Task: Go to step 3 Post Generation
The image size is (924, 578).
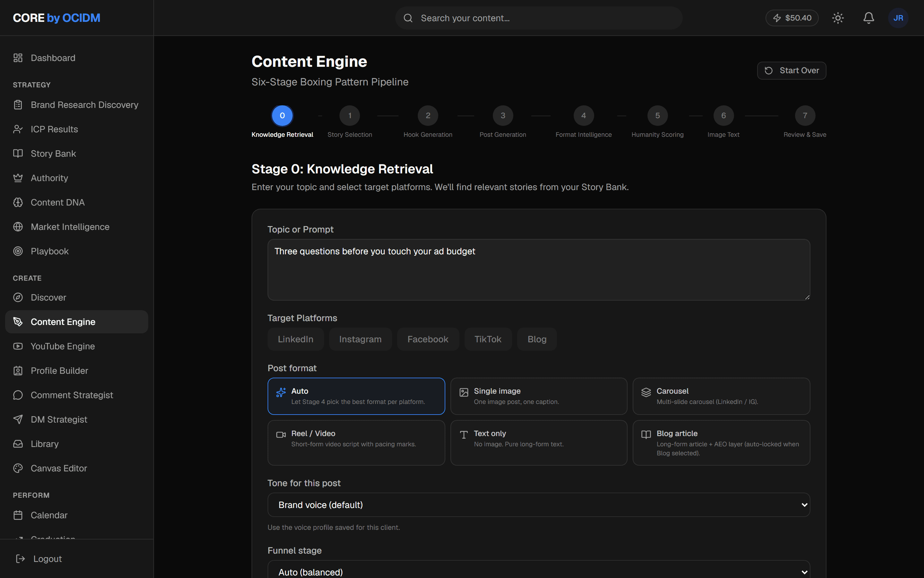Action: coord(503,116)
